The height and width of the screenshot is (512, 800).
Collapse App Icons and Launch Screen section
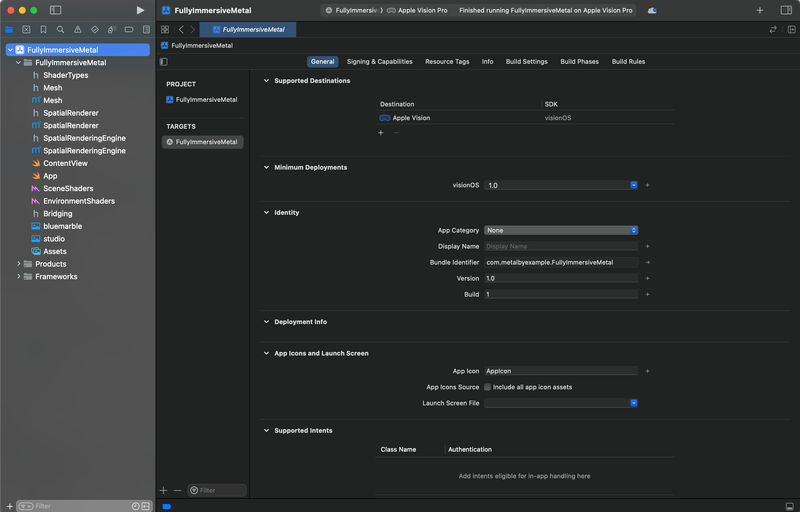266,353
